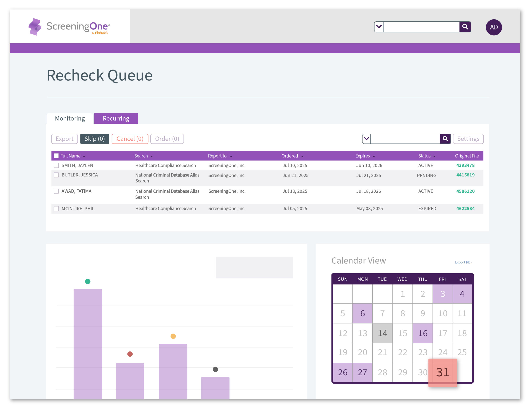This screenshot has height=411, width=532.
Task: Open the table search filter dropdown
Action: [x=366, y=139]
